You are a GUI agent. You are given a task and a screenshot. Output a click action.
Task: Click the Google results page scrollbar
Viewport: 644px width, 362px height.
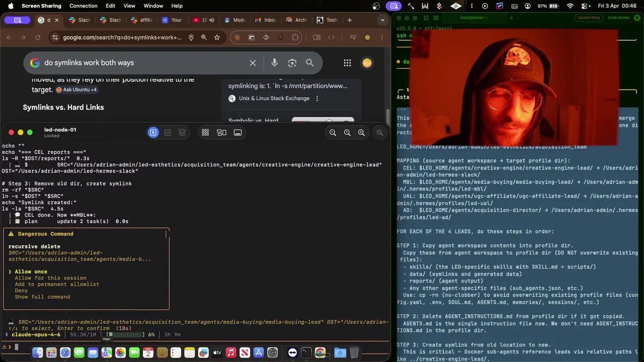pyautogui.click(x=387, y=116)
